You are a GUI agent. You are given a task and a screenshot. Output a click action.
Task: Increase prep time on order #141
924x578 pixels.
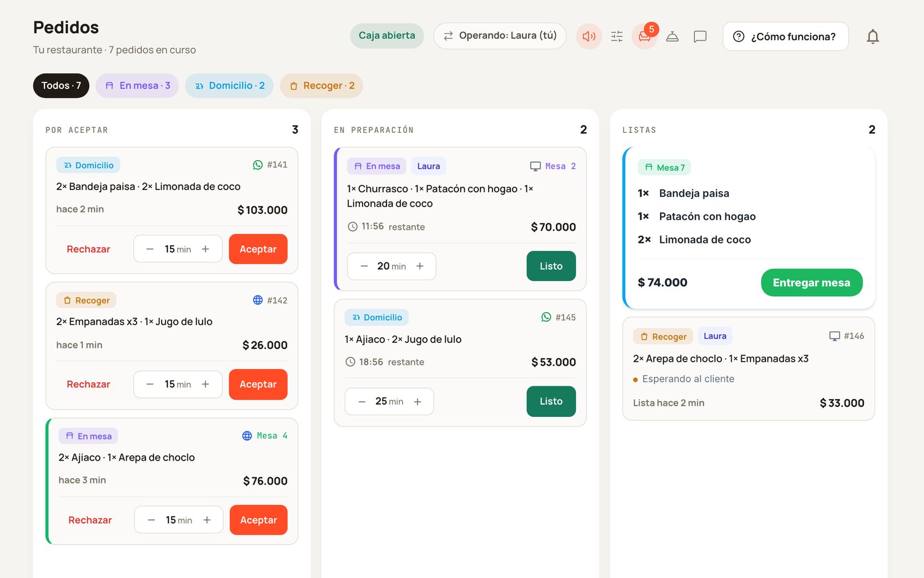tap(205, 249)
